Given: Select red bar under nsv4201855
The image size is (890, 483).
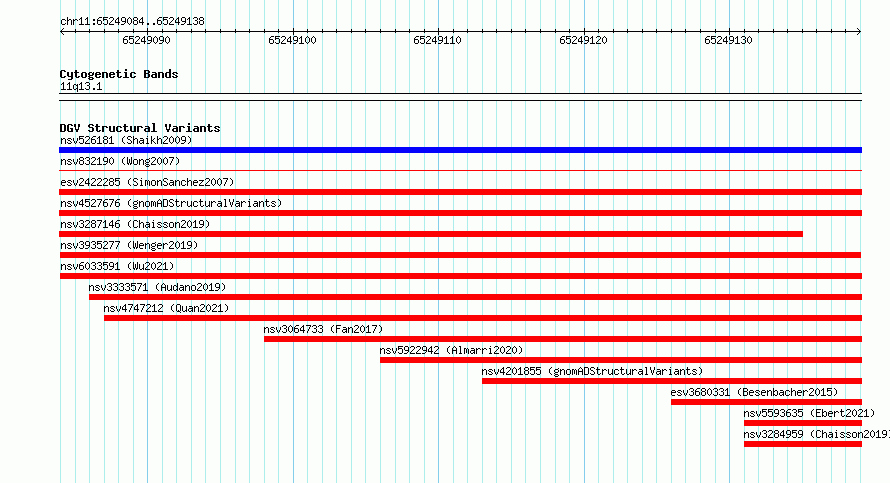Looking at the screenshot, I should click(x=672, y=381).
